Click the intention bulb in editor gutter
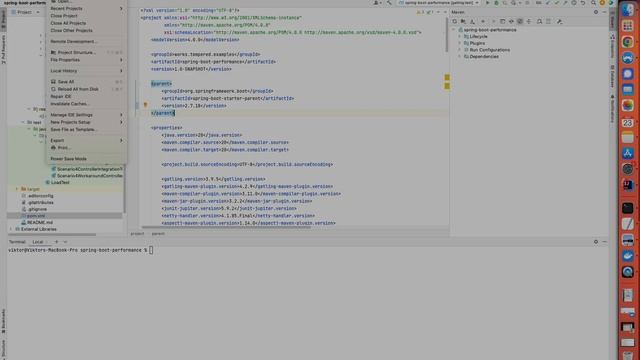640x360 pixels. [x=145, y=105]
